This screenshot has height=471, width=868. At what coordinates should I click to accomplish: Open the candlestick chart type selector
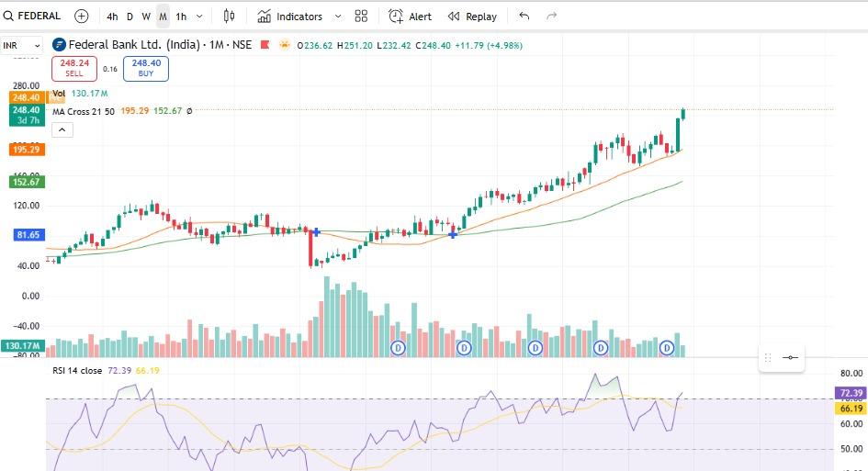coord(230,16)
